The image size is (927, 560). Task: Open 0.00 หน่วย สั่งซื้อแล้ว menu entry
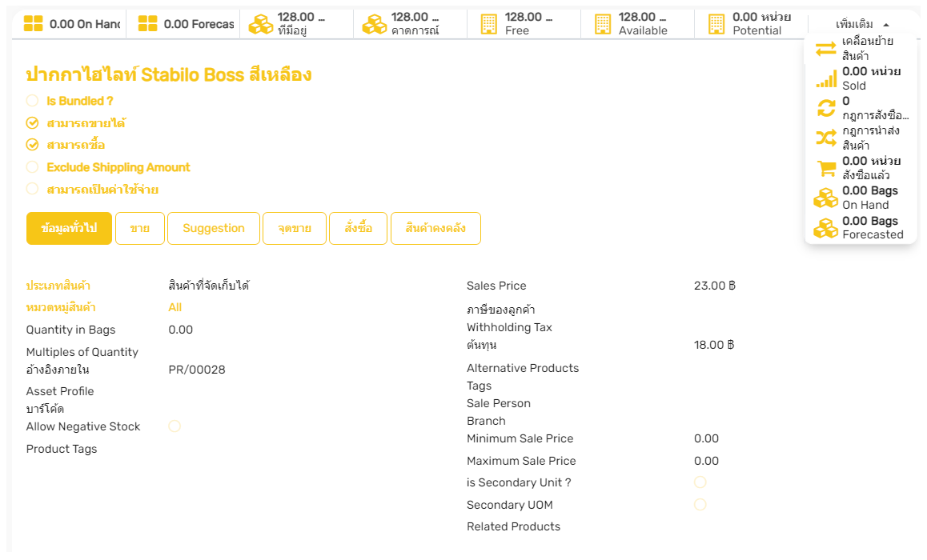pyautogui.click(x=861, y=168)
